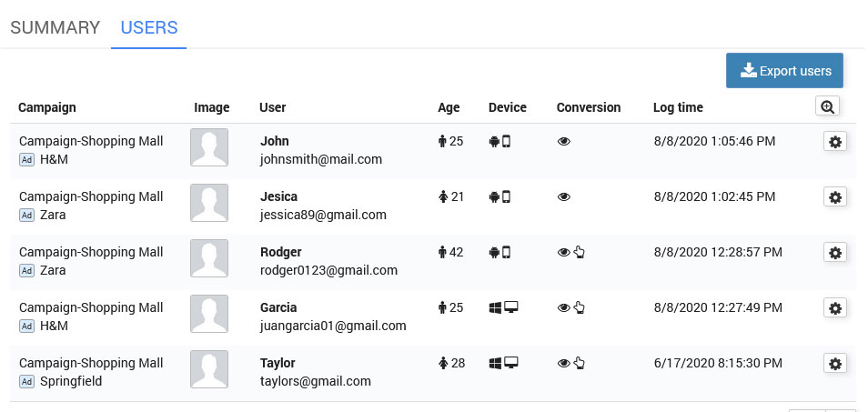
Task: Click the hand click icon in Rodger's conversion
Action: 580,253
